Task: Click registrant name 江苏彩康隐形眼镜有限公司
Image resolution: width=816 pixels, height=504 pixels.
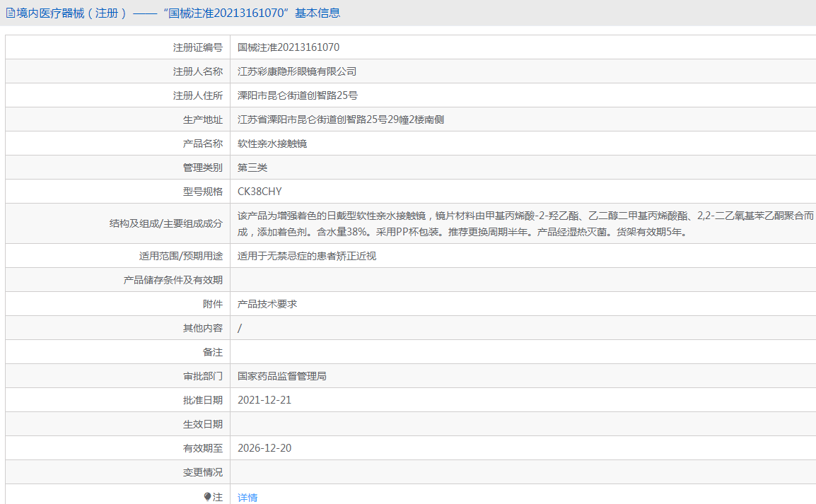Action: point(297,71)
